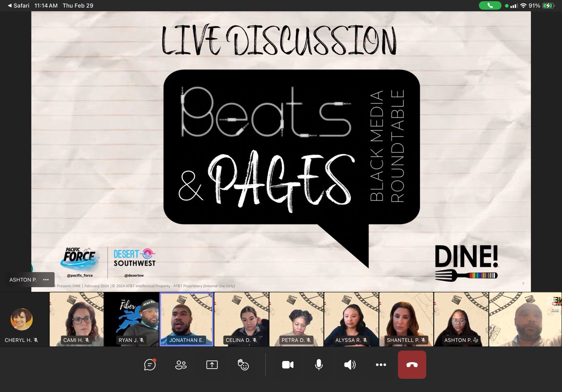562x392 pixels.
Task: Select Ashton P. video thumbnail
Action: pyautogui.click(x=461, y=319)
